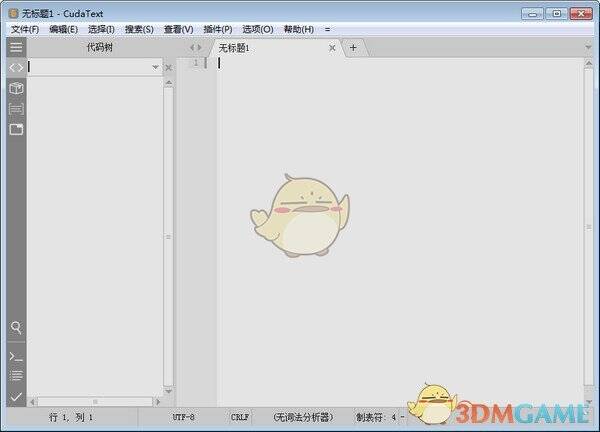Screen dimensions: 600x432
Task: Open the 帮助(H) menu
Action: pyautogui.click(x=298, y=29)
